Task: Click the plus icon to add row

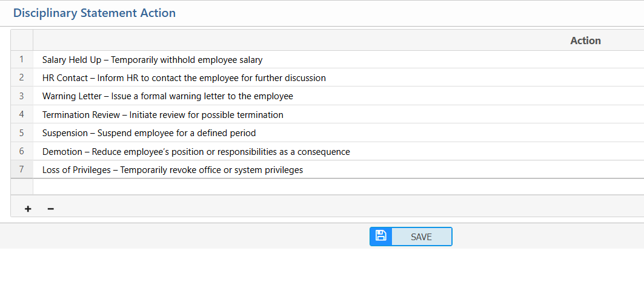Action: (x=28, y=209)
